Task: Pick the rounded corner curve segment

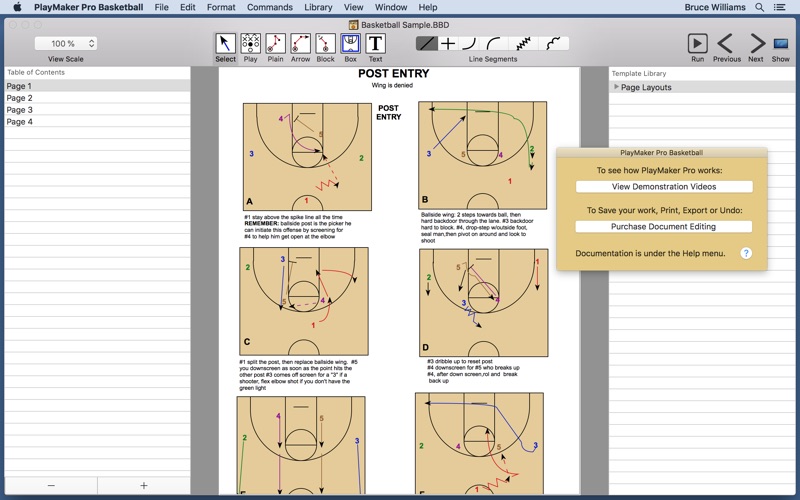Action: (x=493, y=44)
